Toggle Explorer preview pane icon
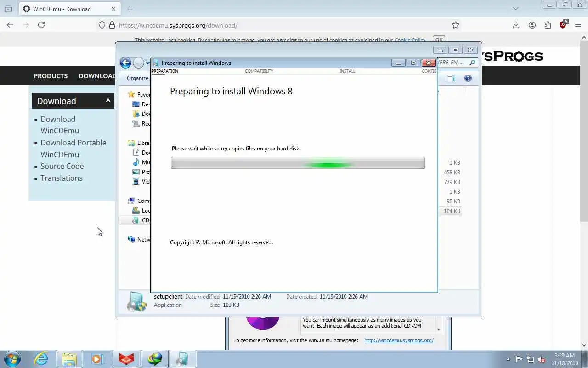Screen dimensions: 588x368 click(452, 78)
